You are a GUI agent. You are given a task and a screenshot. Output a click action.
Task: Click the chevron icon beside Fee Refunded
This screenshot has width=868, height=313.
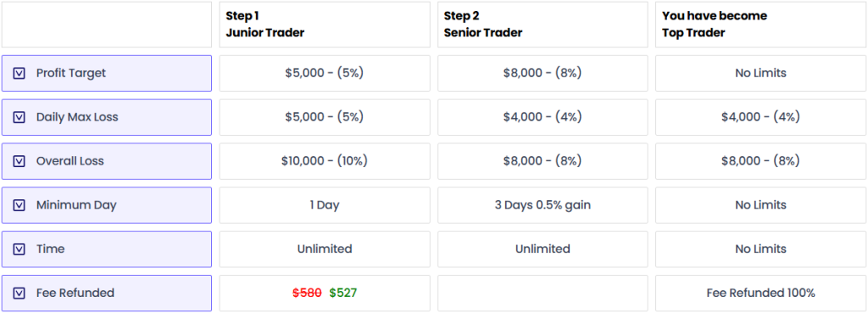pyautogui.click(x=19, y=293)
